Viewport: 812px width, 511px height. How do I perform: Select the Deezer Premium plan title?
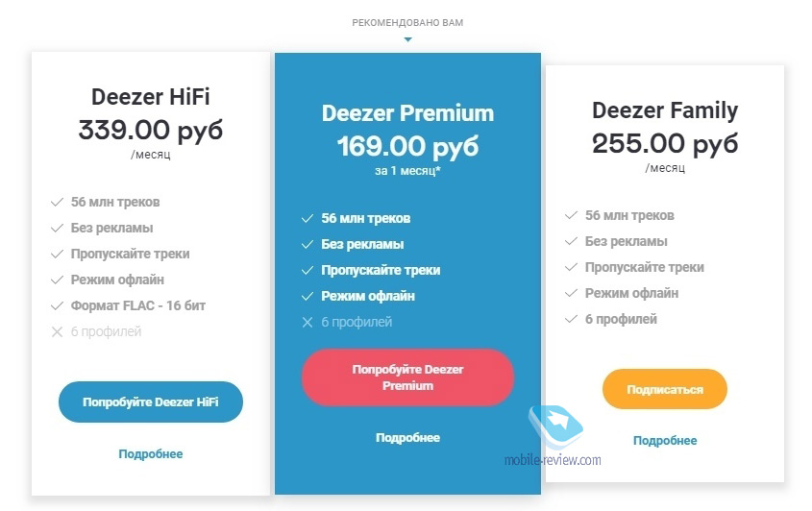(407, 113)
